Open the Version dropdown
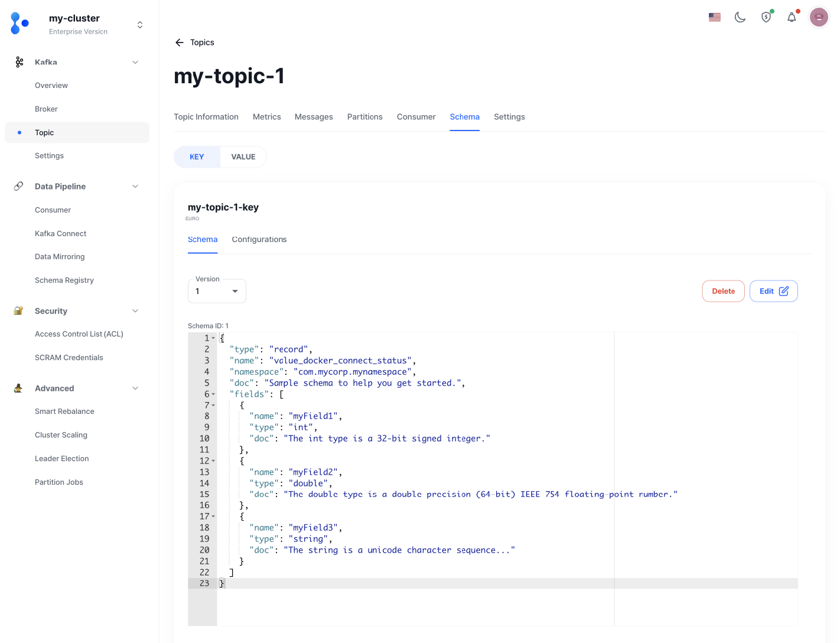 point(217,291)
